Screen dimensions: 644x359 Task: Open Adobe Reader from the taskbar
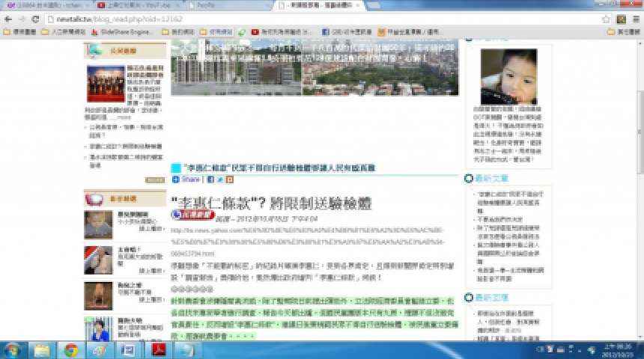(160, 349)
